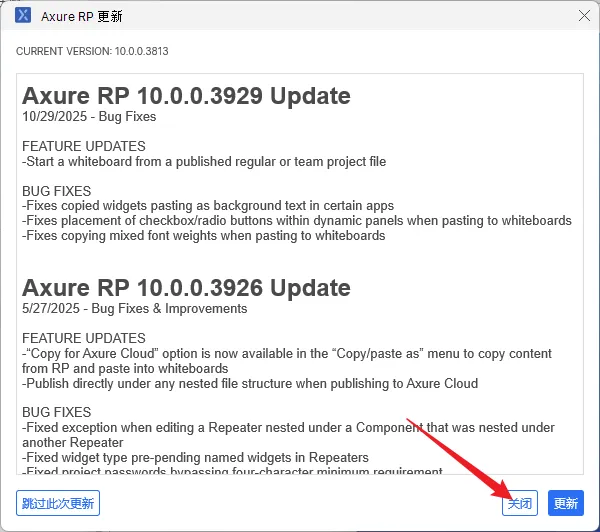
Task: Click the Axure RP 10.0.0.3929 Update heading
Action: [x=186, y=96]
